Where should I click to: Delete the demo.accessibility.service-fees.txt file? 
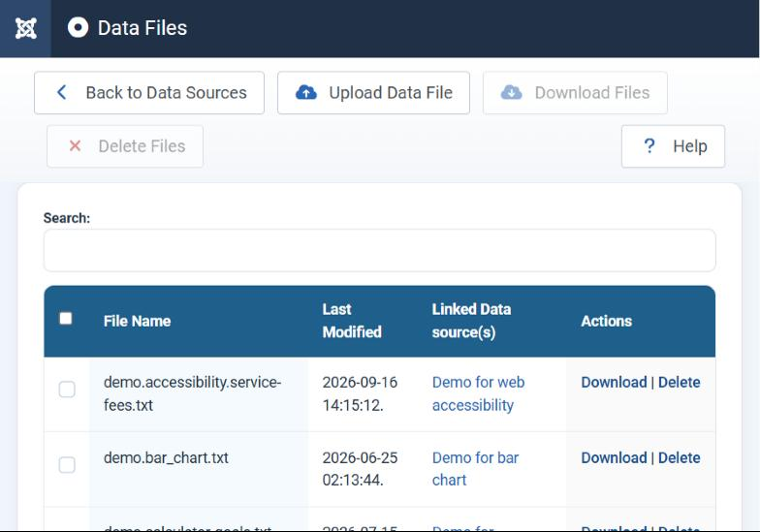click(x=679, y=382)
